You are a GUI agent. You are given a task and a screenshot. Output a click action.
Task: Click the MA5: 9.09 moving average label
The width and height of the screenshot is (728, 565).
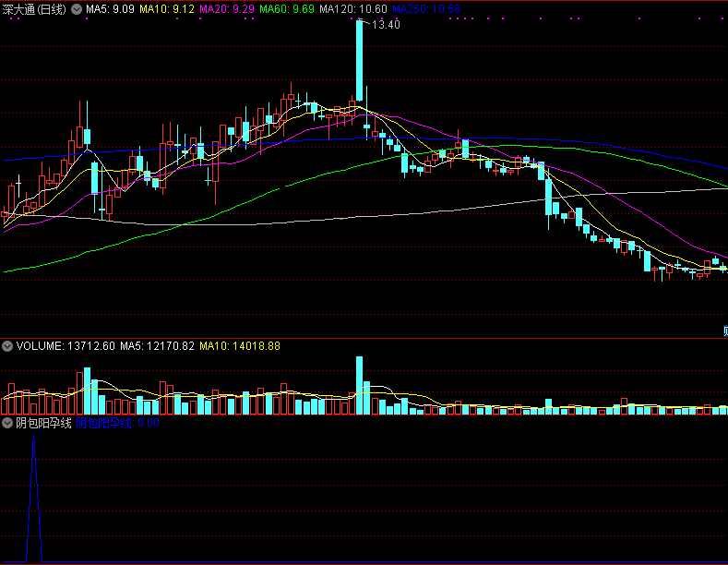coord(110,9)
